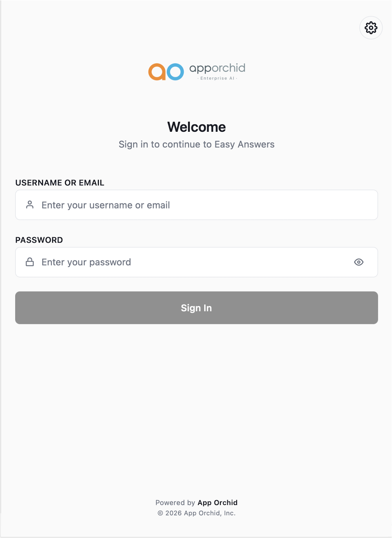Focus the Enter your password field

click(x=190, y=262)
